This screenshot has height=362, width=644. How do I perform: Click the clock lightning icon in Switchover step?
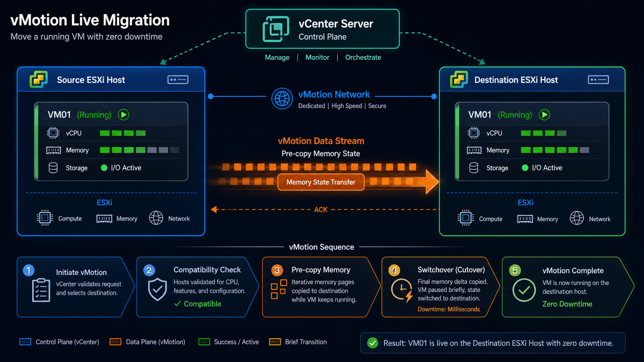(x=402, y=290)
